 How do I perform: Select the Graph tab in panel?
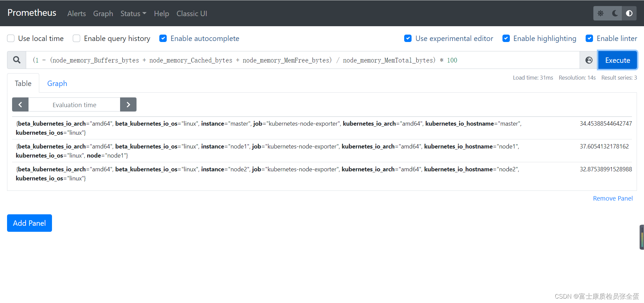point(57,83)
